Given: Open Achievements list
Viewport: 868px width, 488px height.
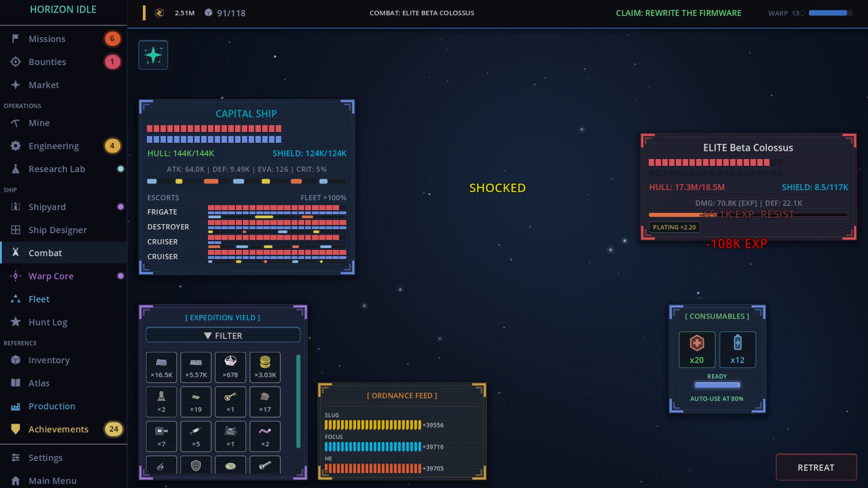Looking at the screenshot, I should [x=63, y=429].
